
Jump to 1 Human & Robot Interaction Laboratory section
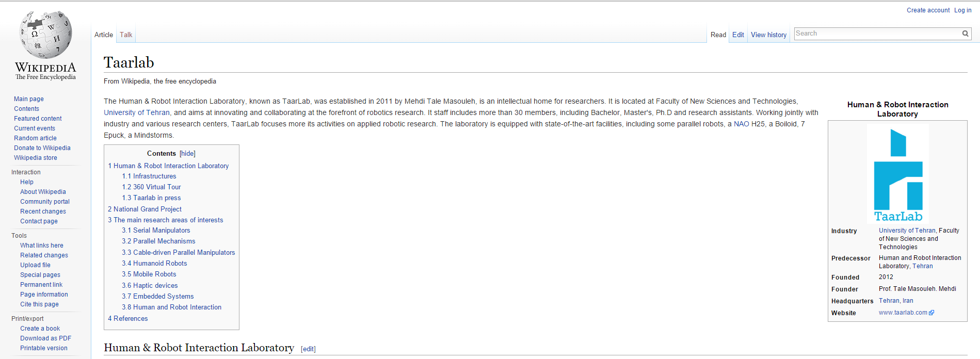[168, 166]
